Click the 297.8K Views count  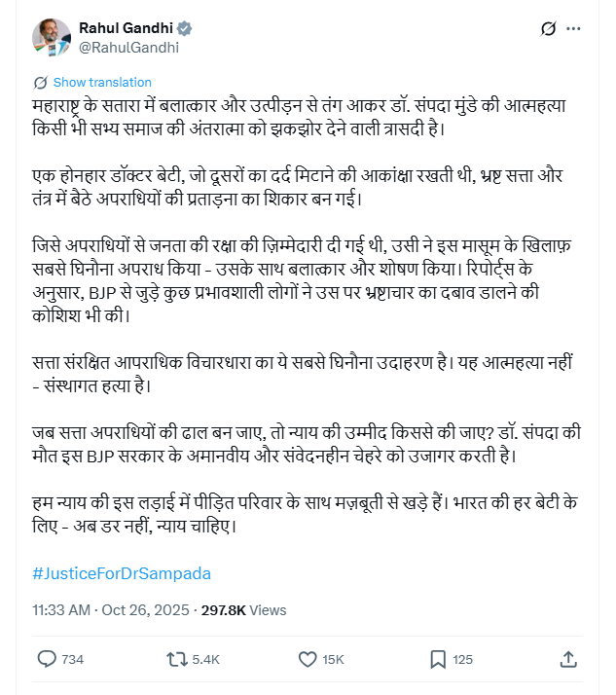(x=243, y=610)
